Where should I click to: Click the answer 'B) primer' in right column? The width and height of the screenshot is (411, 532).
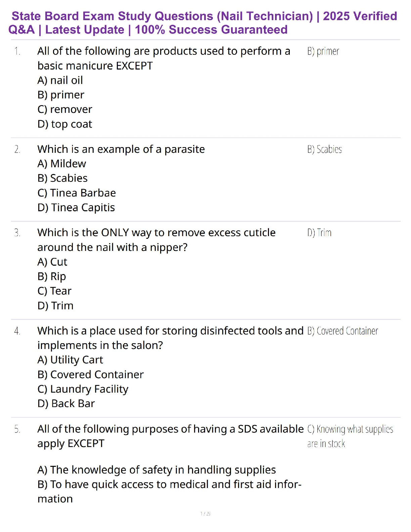(x=323, y=51)
